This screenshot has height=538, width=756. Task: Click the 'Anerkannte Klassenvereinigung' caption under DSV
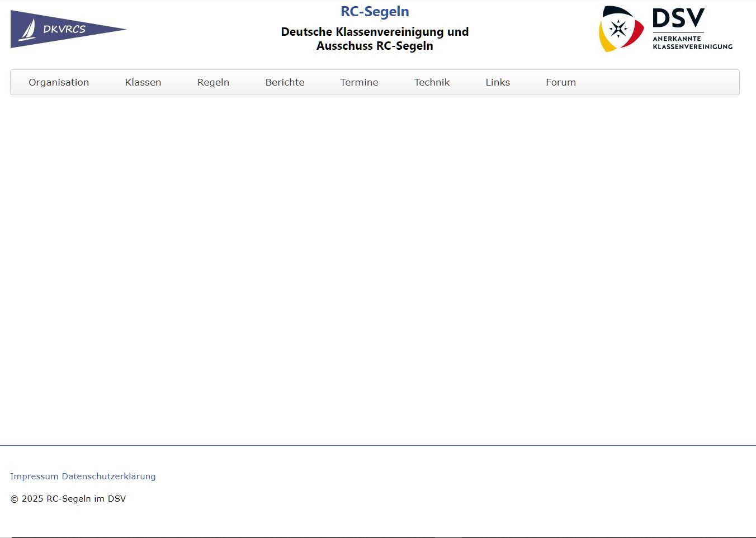pos(692,43)
